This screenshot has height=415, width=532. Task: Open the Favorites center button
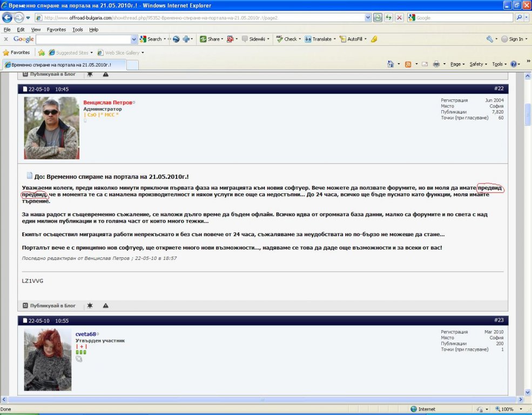tap(16, 52)
